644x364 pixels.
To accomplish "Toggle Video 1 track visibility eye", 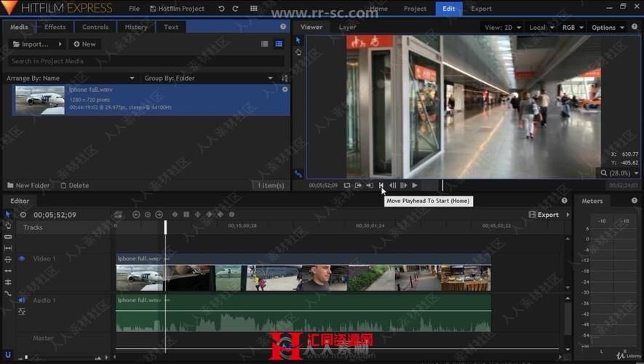I will click(x=22, y=258).
